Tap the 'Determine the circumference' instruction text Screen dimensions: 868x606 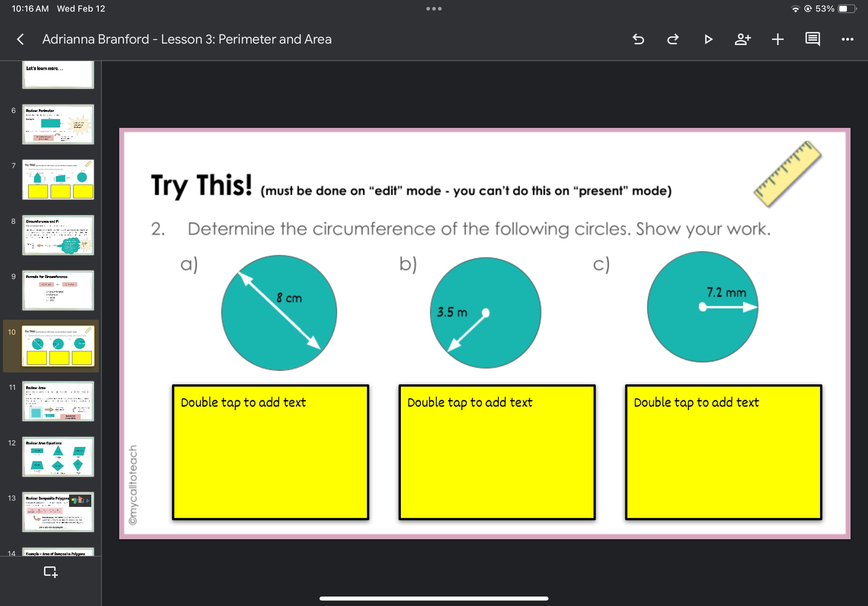[x=479, y=229]
